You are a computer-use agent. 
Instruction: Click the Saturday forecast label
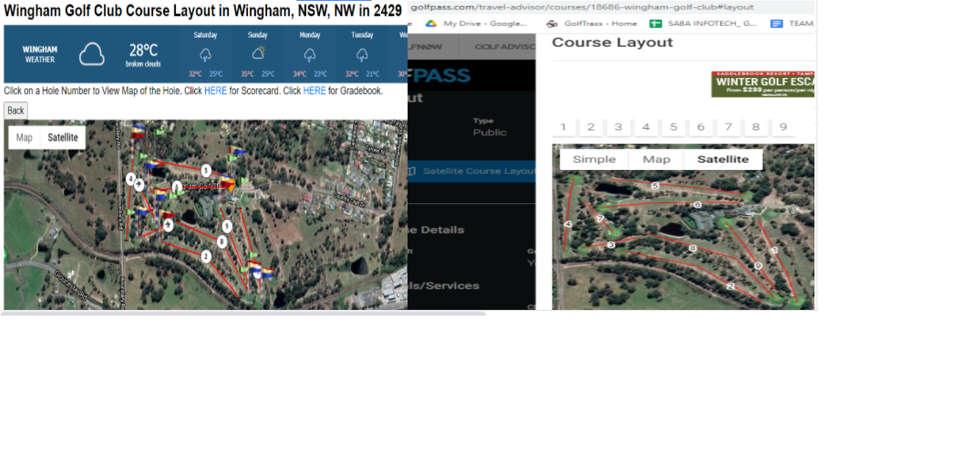click(x=205, y=35)
